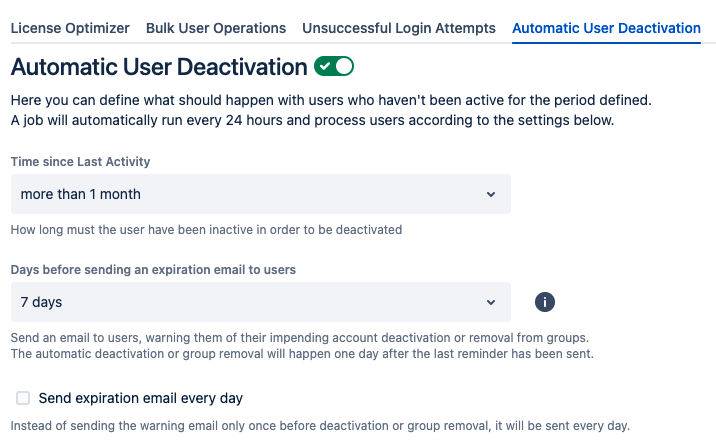Click 'Days before sending an expiration email' label

(x=153, y=270)
